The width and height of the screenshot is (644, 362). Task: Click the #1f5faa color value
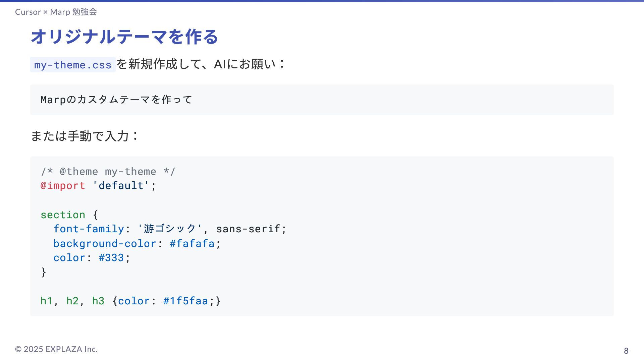pos(185,301)
